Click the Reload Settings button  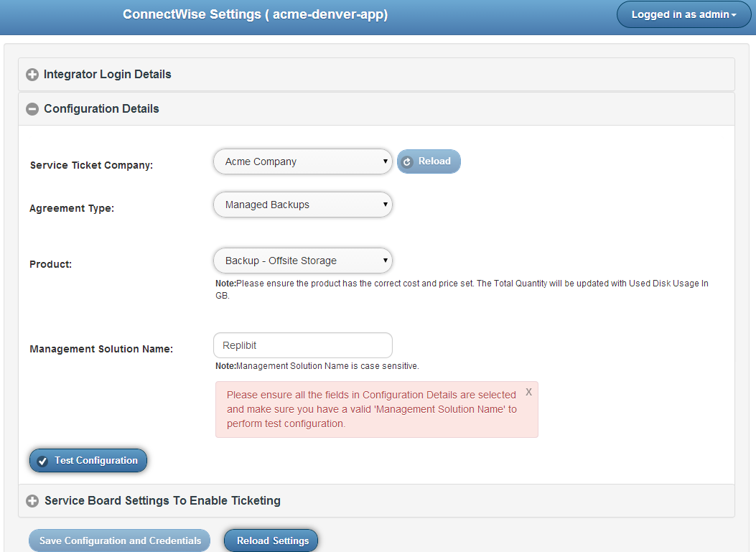pos(271,541)
